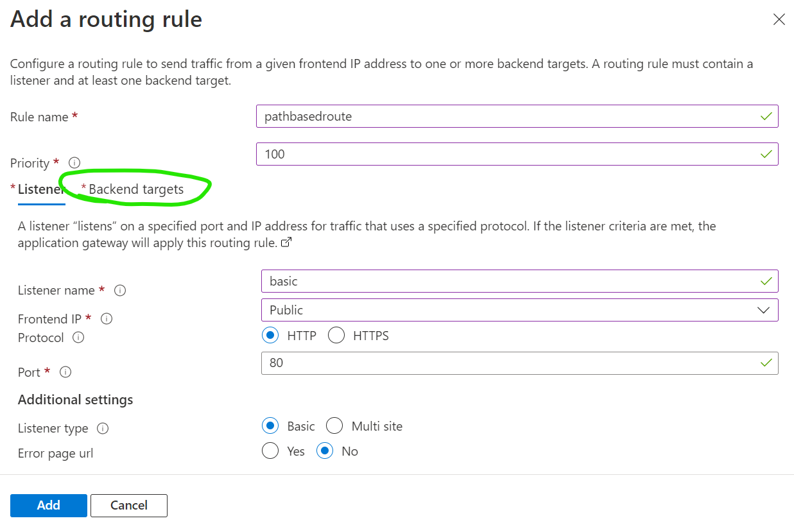Enable Yes for Error page url
Image resolution: width=794 pixels, height=532 pixels.
(x=270, y=450)
